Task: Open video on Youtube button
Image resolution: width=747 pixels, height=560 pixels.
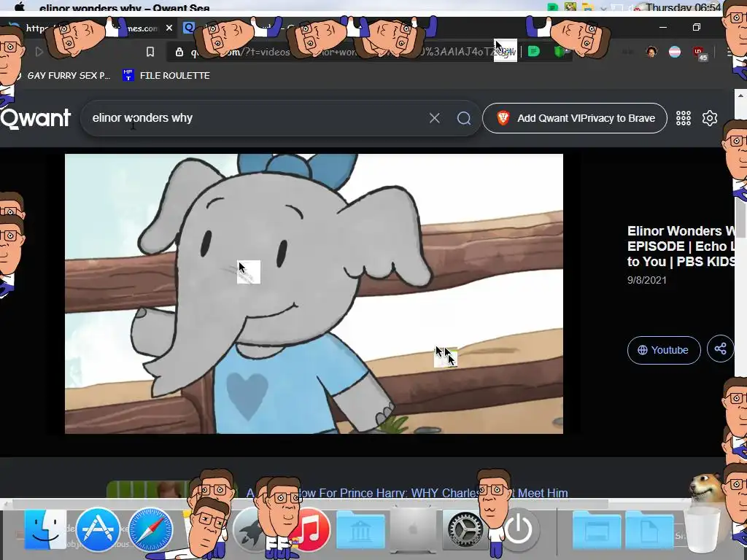Action: (x=664, y=350)
